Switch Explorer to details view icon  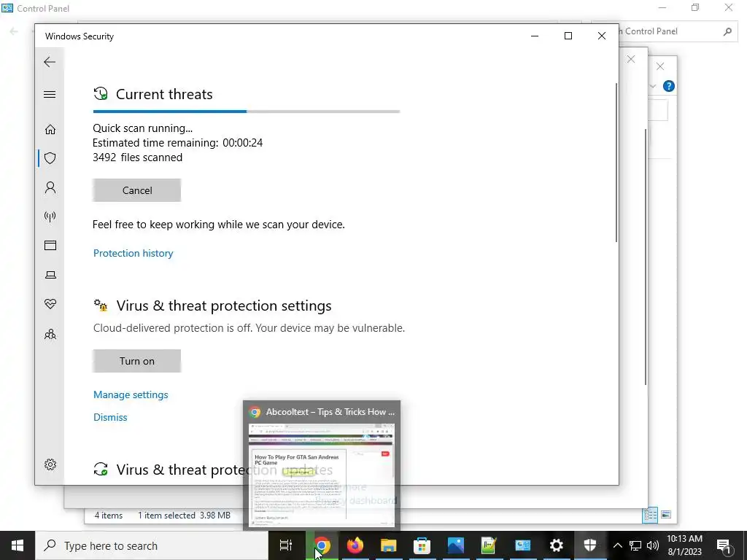(x=650, y=515)
